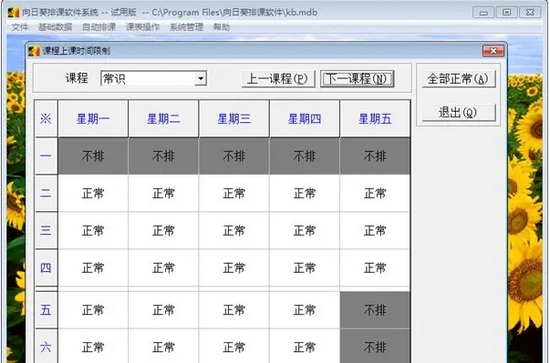Viewport: 550px width, 363px height.
Task: Select the row header 六
Action: [46, 347]
